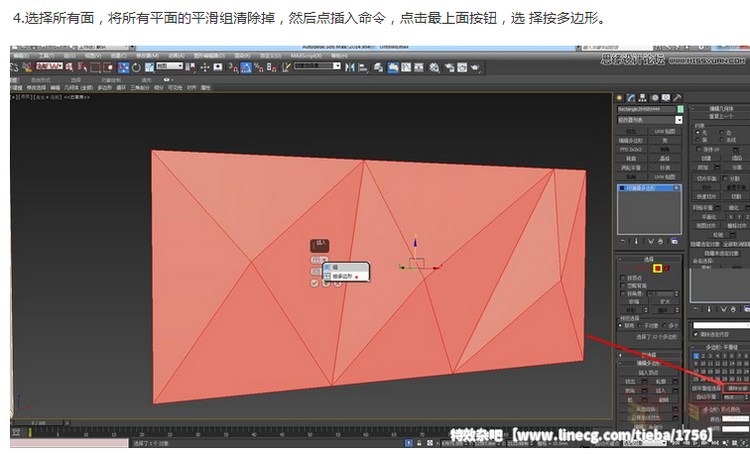
Task: Select the 多个 preview selection radio
Action: pyautogui.click(x=665, y=325)
